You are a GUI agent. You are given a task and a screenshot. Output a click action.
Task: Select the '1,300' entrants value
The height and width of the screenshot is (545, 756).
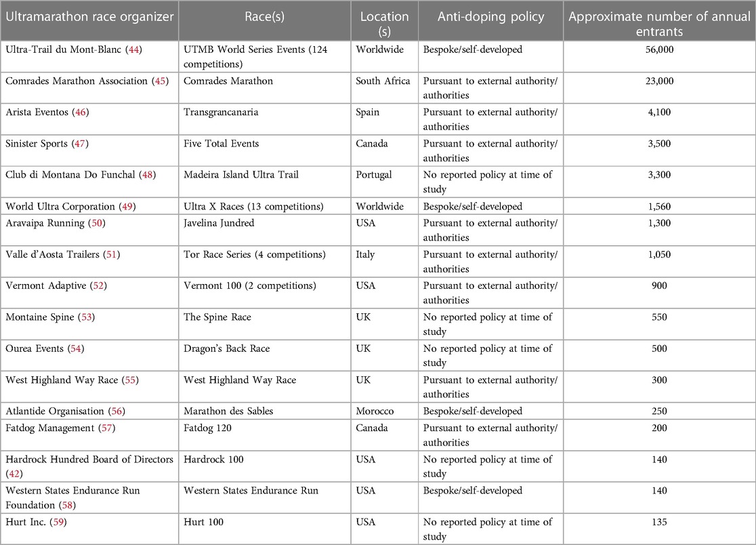660,223
